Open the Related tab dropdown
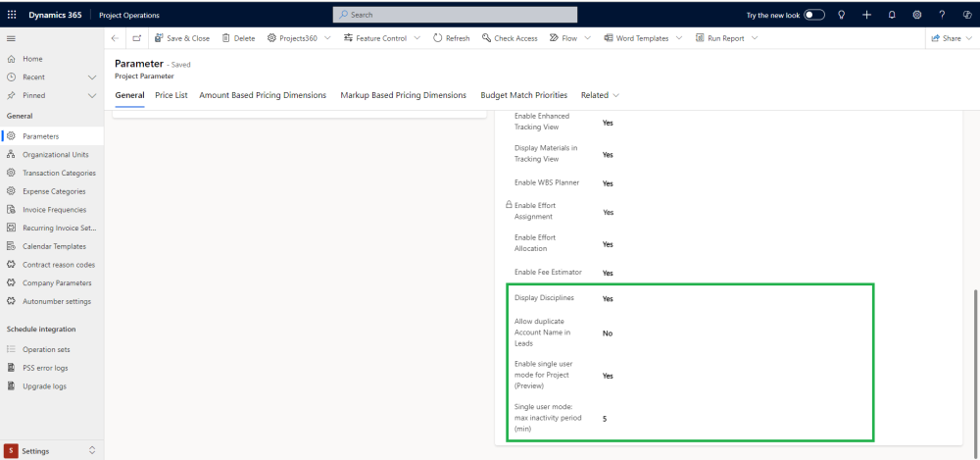Screen dimensions: 980x460 [x=600, y=95]
